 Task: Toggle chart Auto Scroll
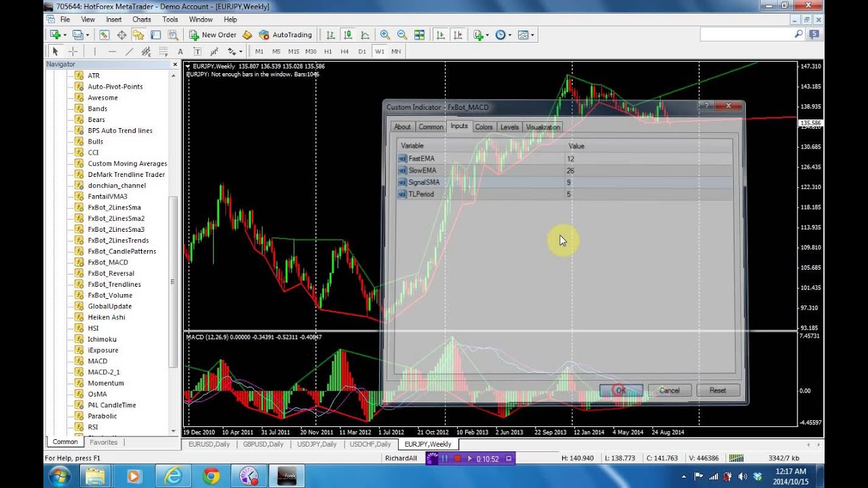click(x=440, y=35)
